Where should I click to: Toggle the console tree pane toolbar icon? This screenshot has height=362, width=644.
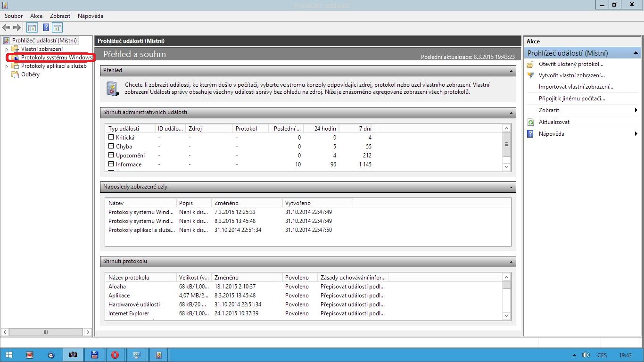click(x=32, y=28)
